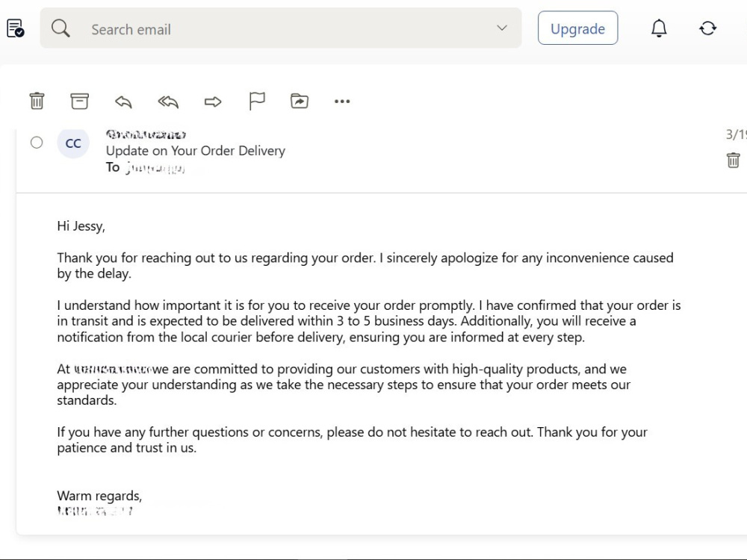This screenshot has height=560, width=747.
Task: Open the task list icon at top left
Action: point(15,28)
